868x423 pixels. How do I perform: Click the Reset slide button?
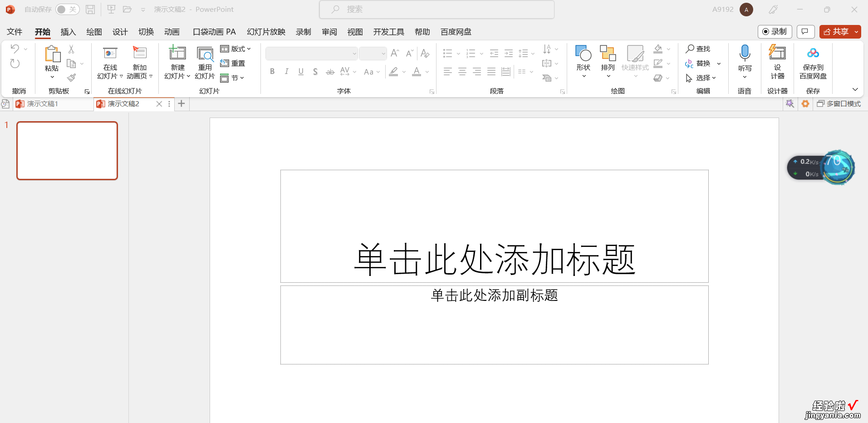tap(233, 63)
